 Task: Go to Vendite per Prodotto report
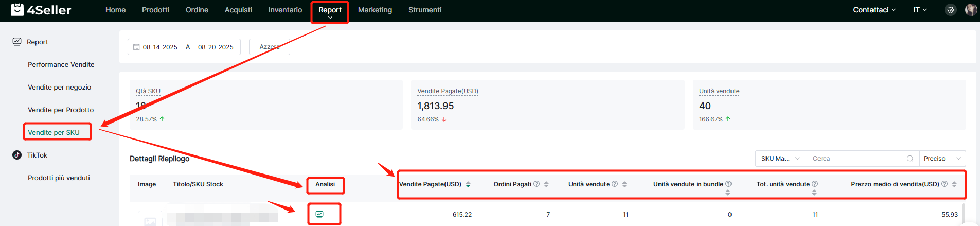61,110
